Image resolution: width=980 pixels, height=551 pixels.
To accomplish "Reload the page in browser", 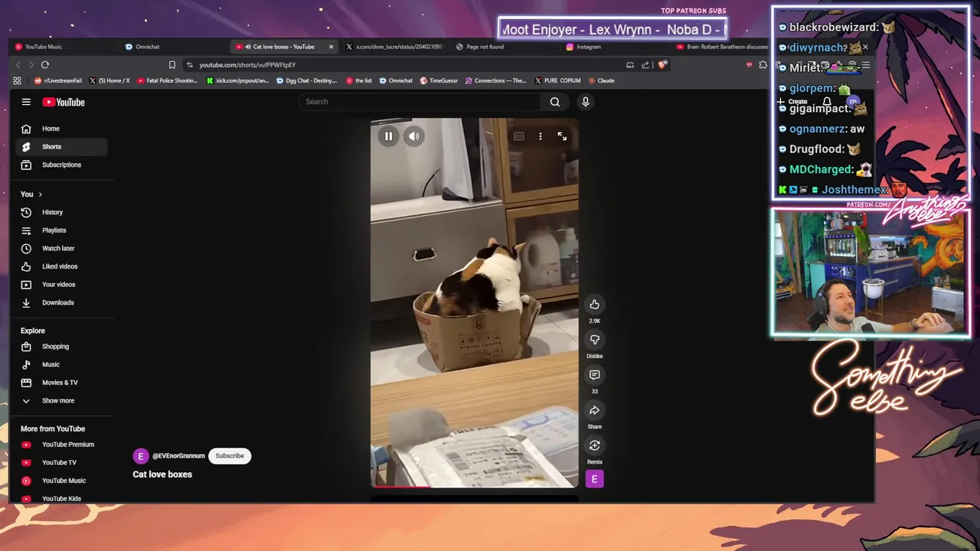I will tap(45, 65).
